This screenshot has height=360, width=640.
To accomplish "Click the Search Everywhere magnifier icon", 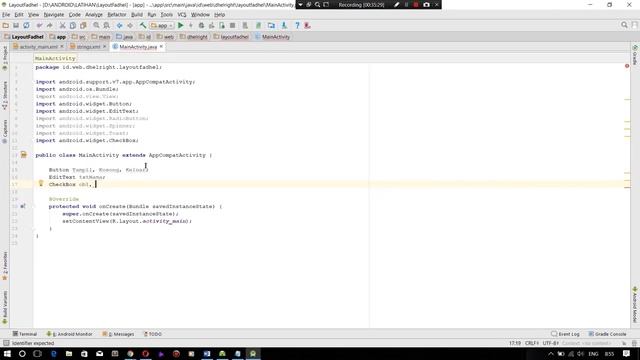I will (x=624, y=25).
